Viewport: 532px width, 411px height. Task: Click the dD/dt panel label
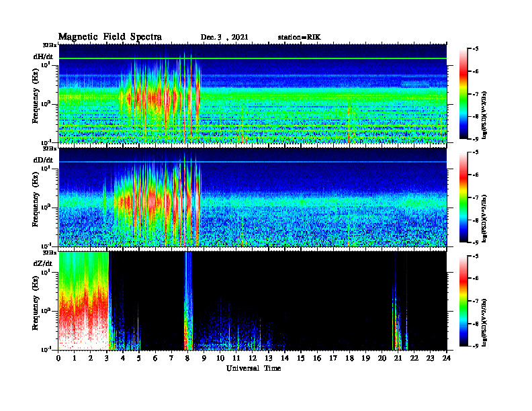coord(43,160)
